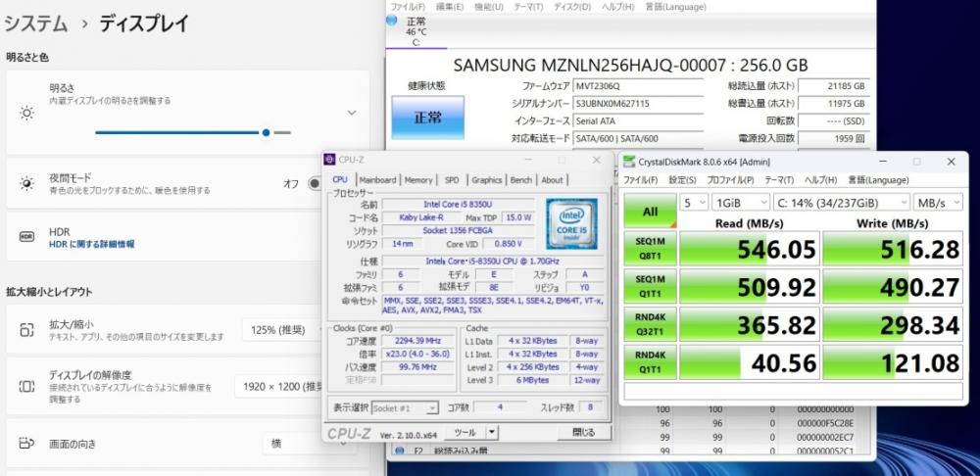Run the RND4K Q32T1 test
This screenshot has height=476, width=980.
[650, 325]
